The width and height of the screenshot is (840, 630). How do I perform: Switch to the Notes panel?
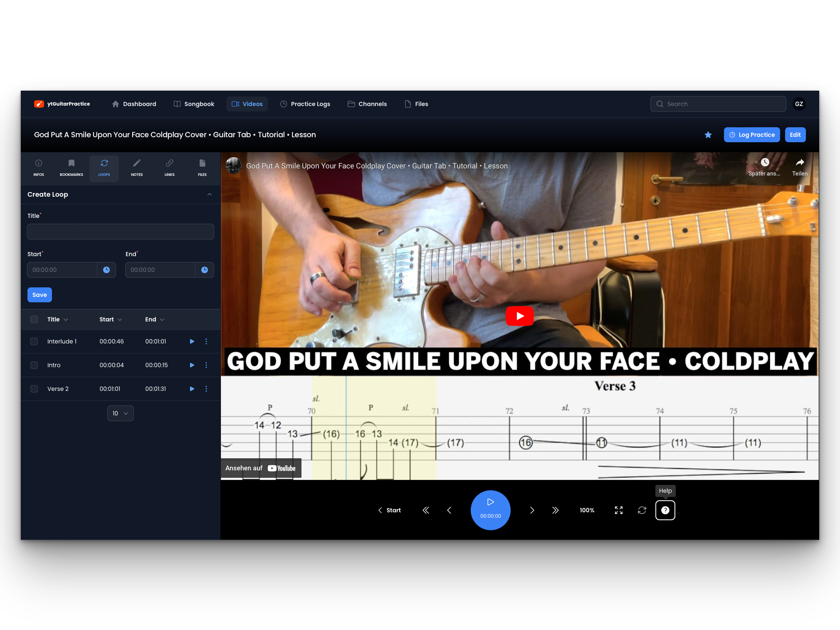(x=136, y=168)
